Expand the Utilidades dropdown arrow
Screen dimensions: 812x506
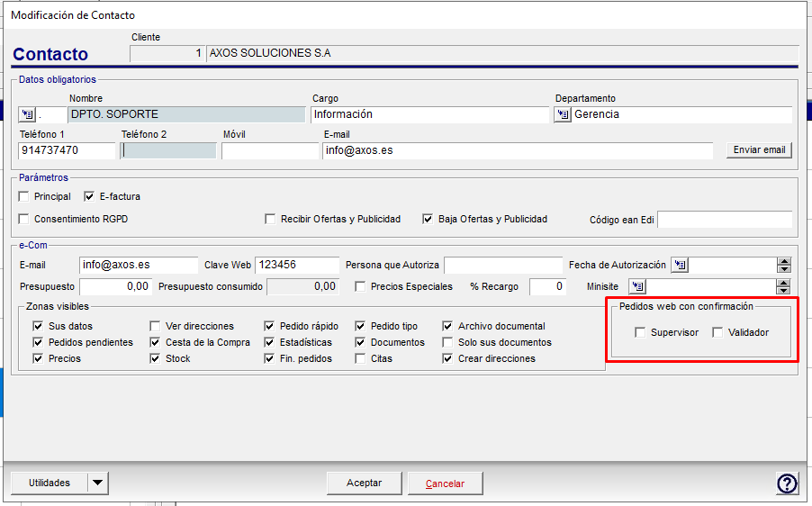(x=97, y=483)
